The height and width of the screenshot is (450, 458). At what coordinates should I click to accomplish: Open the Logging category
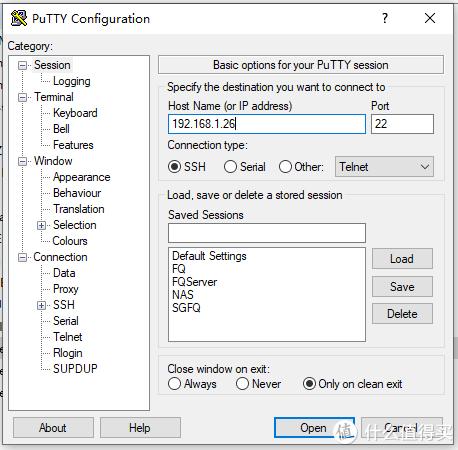(72, 81)
